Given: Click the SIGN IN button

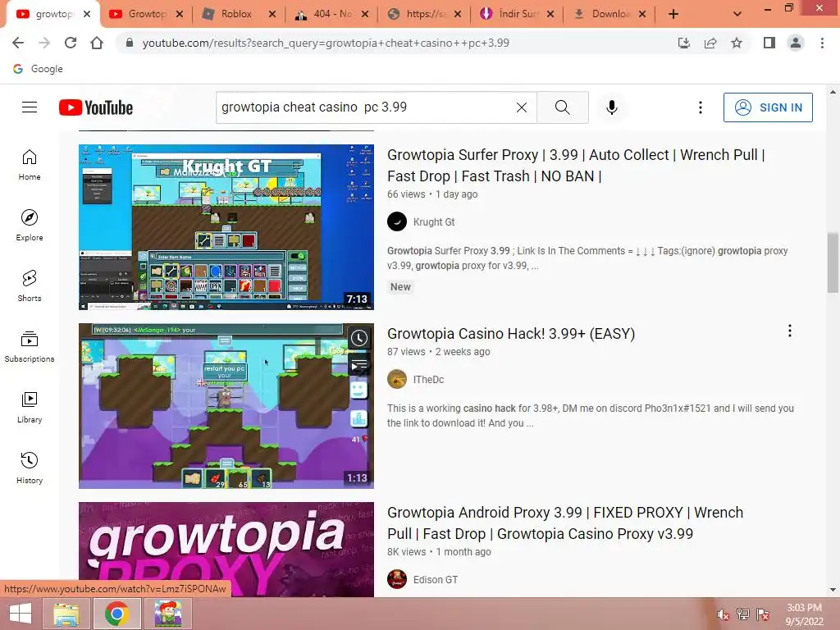Looking at the screenshot, I should point(768,107).
